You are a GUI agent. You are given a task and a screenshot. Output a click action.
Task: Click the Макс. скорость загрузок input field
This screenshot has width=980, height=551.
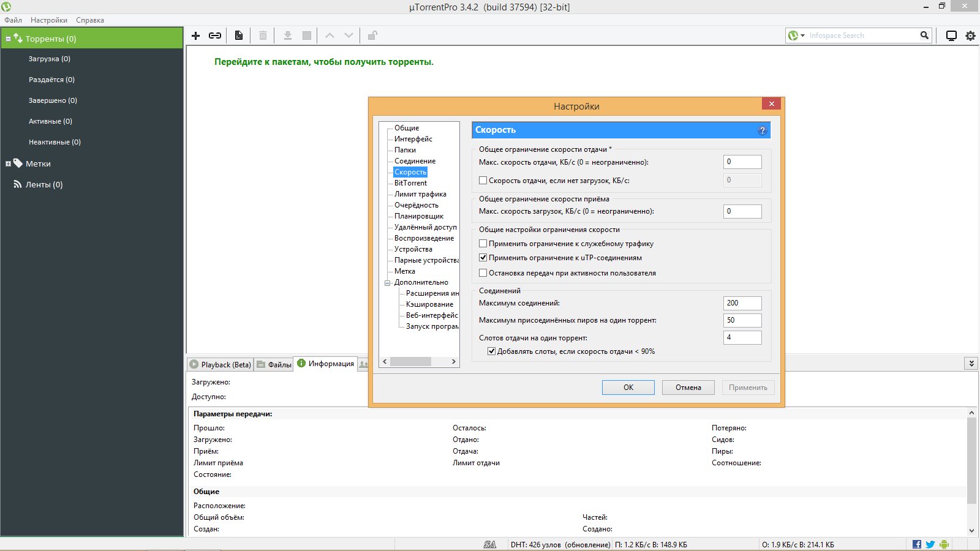[742, 211]
